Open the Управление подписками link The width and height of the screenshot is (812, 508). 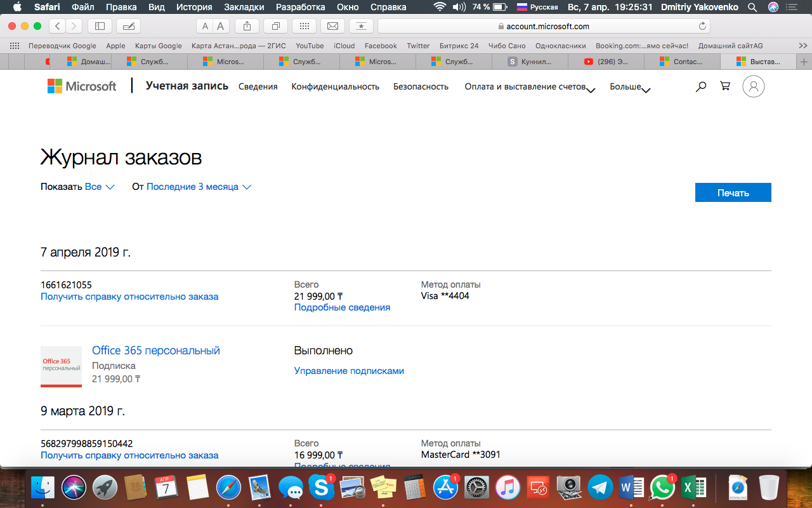coord(349,371)
